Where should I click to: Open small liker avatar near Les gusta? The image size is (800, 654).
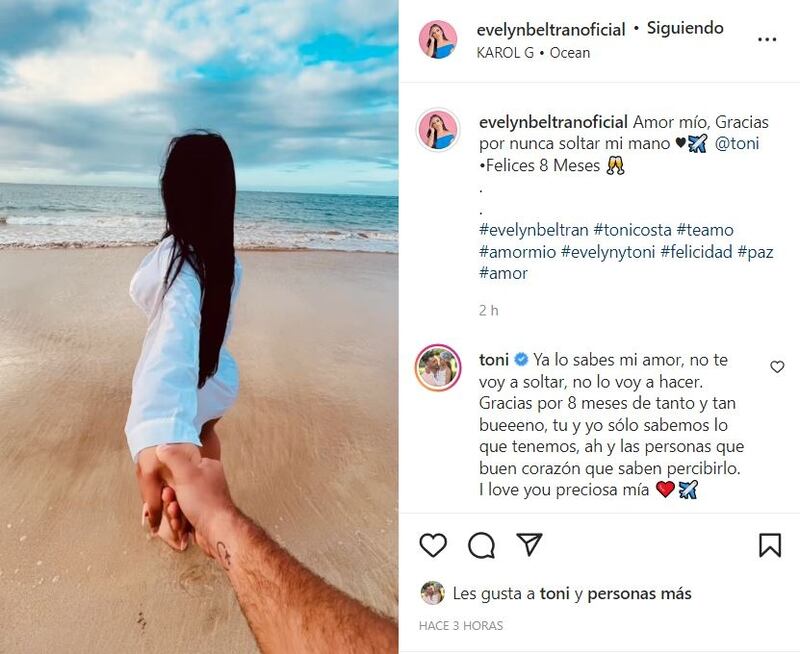click(432, 593)
